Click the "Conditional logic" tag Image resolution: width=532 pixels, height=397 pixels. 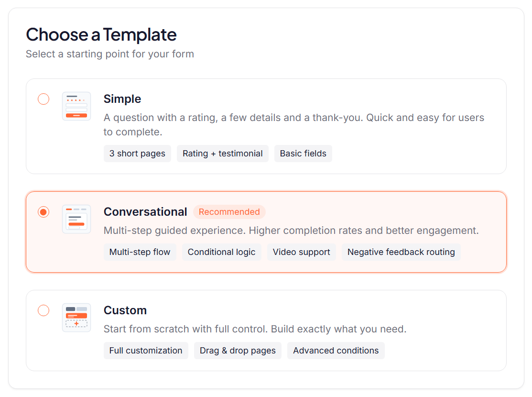point(222,252)
